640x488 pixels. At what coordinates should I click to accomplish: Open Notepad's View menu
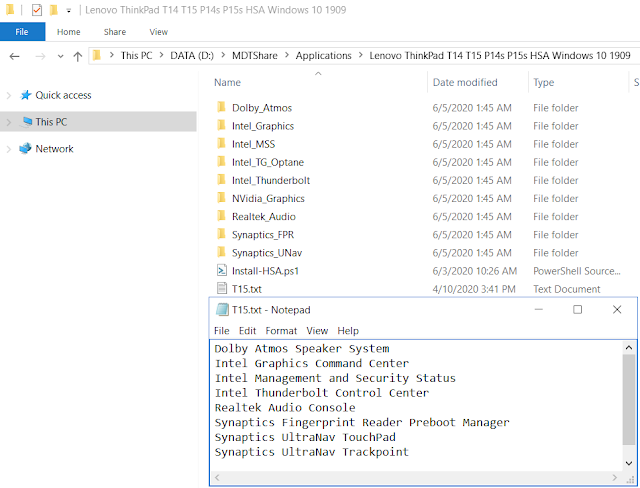click(317, 331)
